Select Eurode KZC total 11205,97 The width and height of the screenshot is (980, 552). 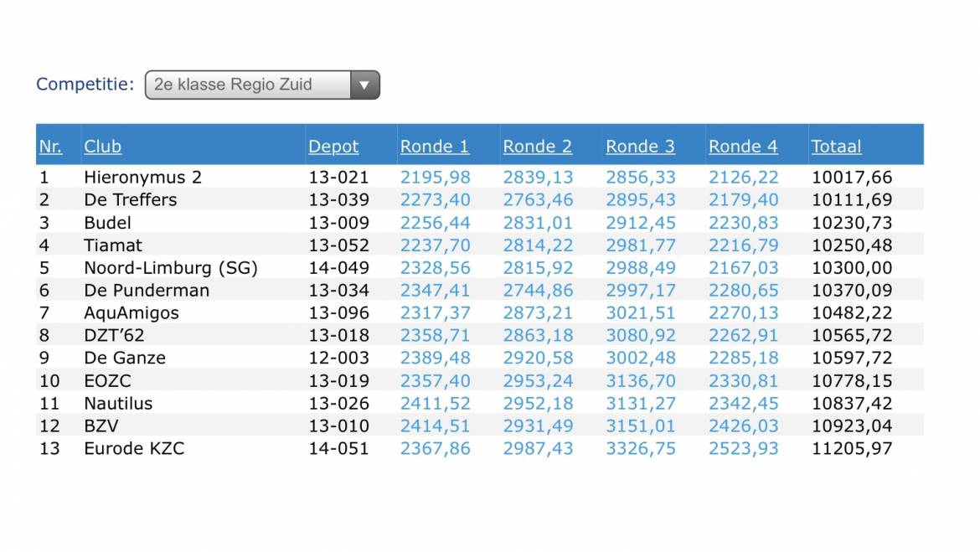coord(852,449)
